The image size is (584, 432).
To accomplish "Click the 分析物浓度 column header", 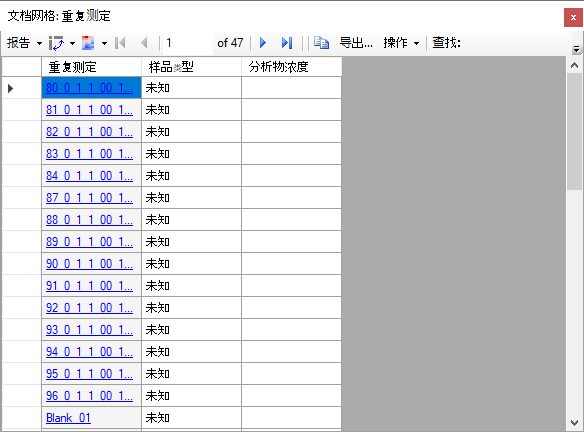I will [x=291, y=67].
